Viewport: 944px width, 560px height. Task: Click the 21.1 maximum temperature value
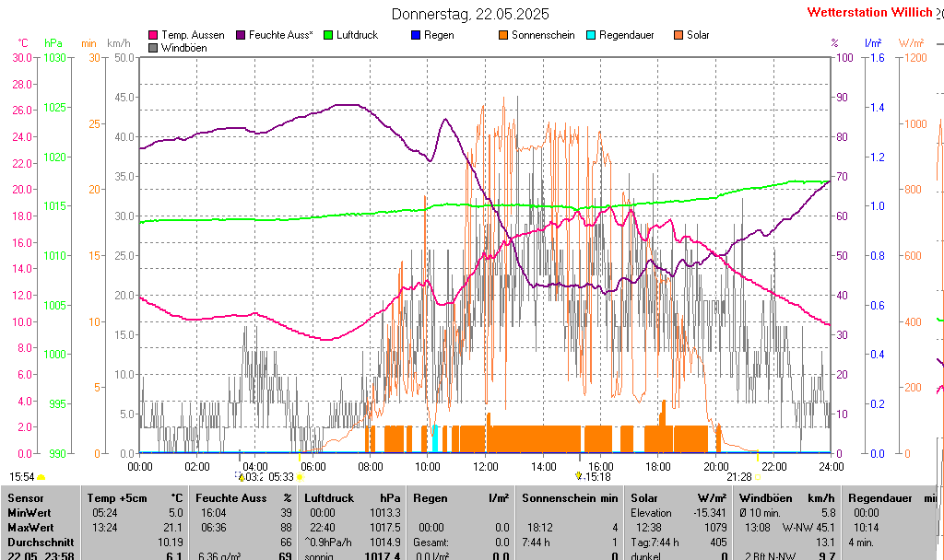pyautogui.click(x=173, y=528)
